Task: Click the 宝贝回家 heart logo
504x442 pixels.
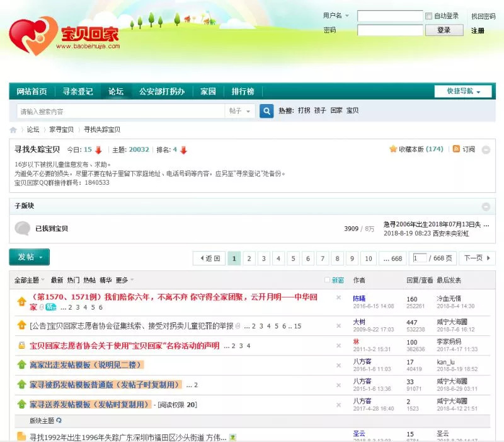Action: (x=33, y=35)
